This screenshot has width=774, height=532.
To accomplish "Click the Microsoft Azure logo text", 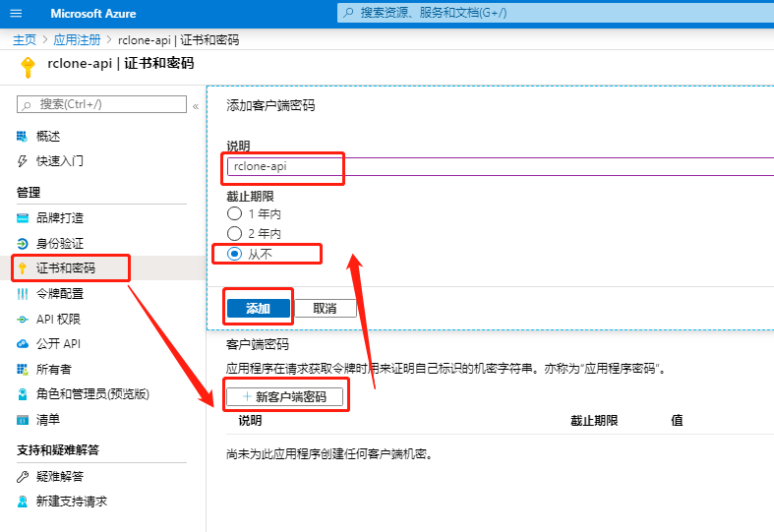I will (x=93, y=14).
